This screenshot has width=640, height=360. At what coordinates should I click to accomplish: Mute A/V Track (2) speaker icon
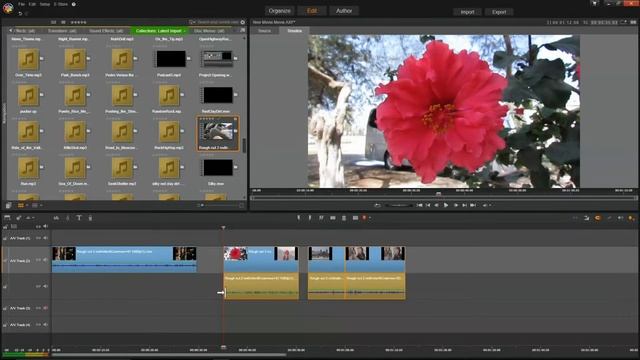coord(45,260)
